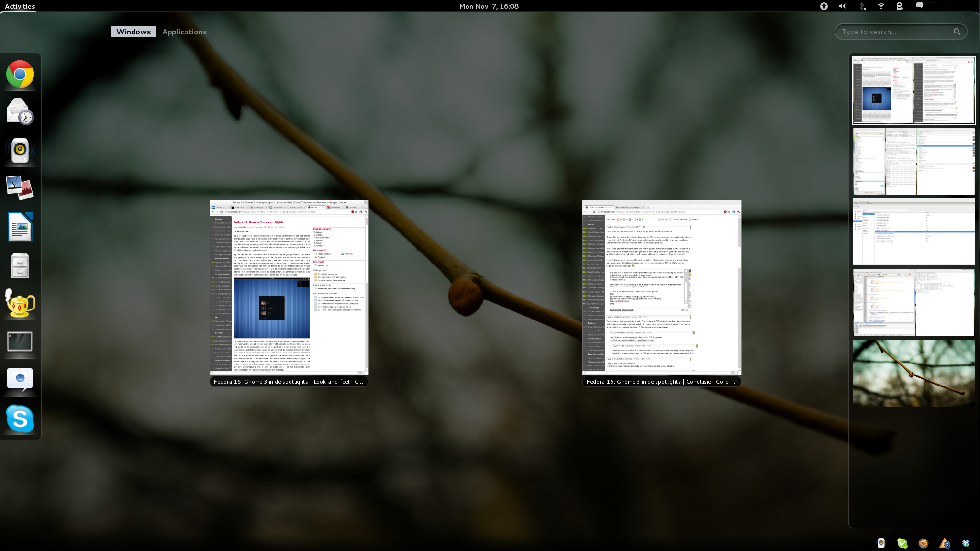Image resolution: width=980 pixels, height=551 pixels.
Task: Click the Activities button
Action: [20, 6]
